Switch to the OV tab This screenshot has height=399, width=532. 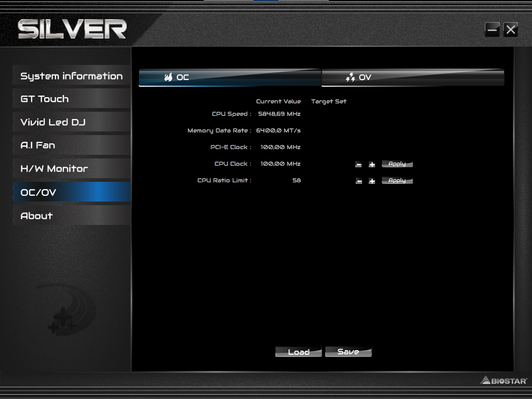(413, 77)
